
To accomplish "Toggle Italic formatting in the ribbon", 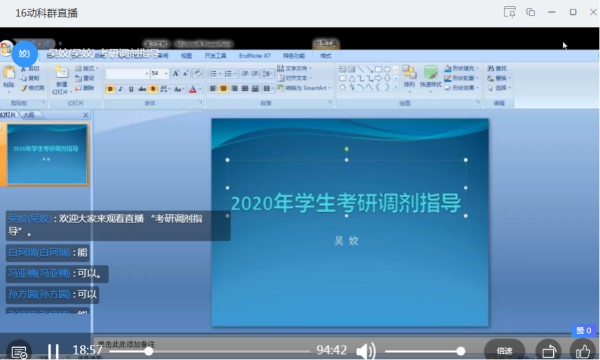I will pos(121,89).
